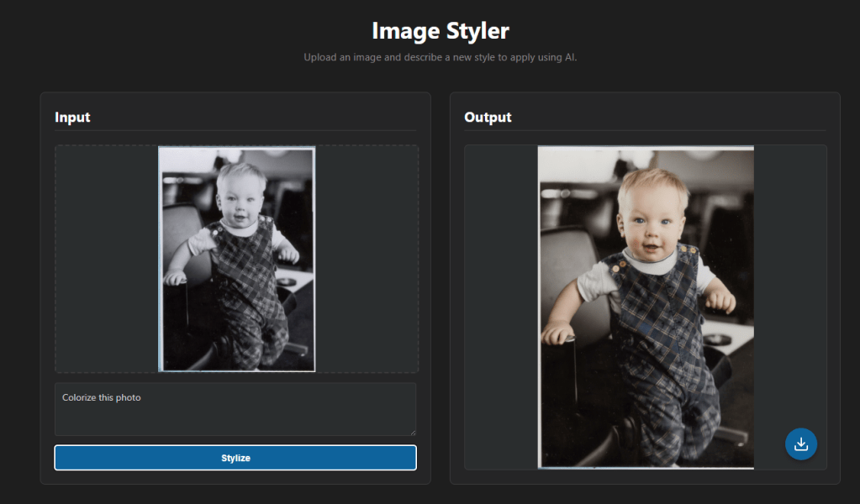Open the colorized output image
This screenshot has width=860, height=504.
click(646, 307)
